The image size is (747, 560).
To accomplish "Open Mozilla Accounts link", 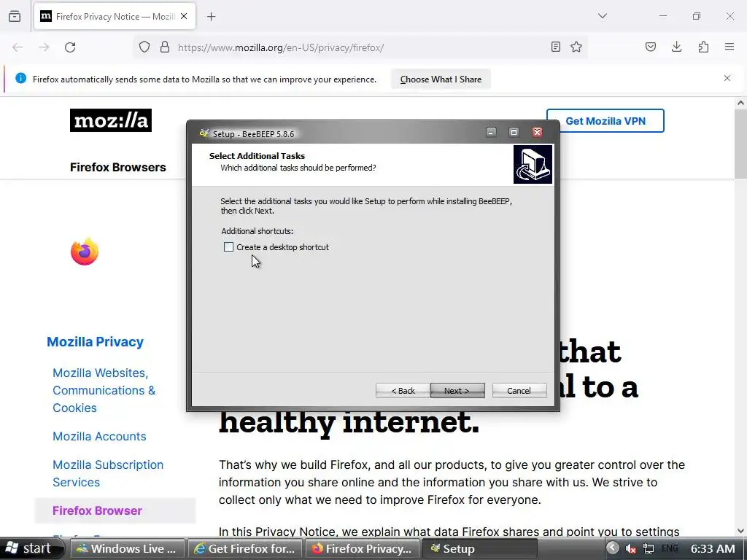I will pyautogui.click(x=99, y=436).
